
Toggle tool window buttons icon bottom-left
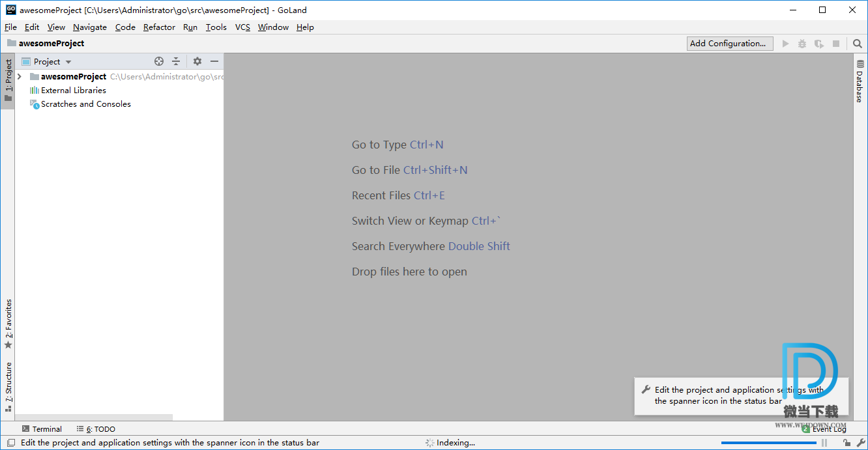pos(10,443)
